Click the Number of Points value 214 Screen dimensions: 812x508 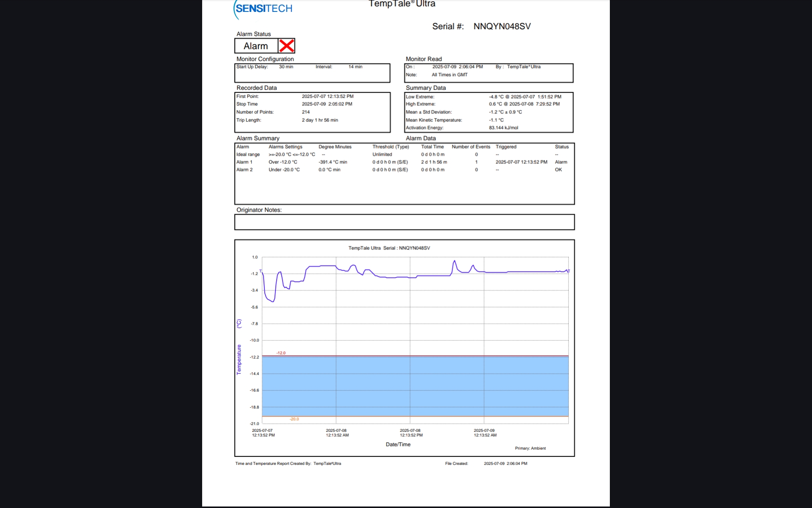(306, 112)
